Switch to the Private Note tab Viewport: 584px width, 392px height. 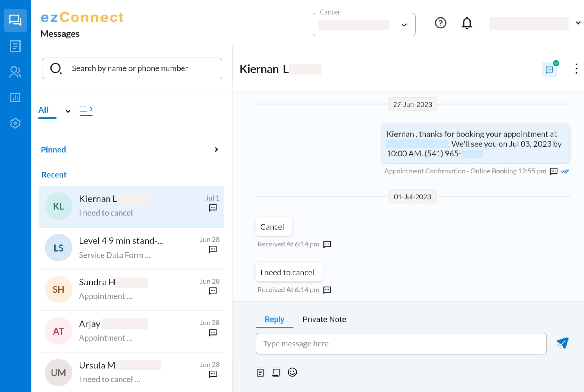[x=324, y=319]
